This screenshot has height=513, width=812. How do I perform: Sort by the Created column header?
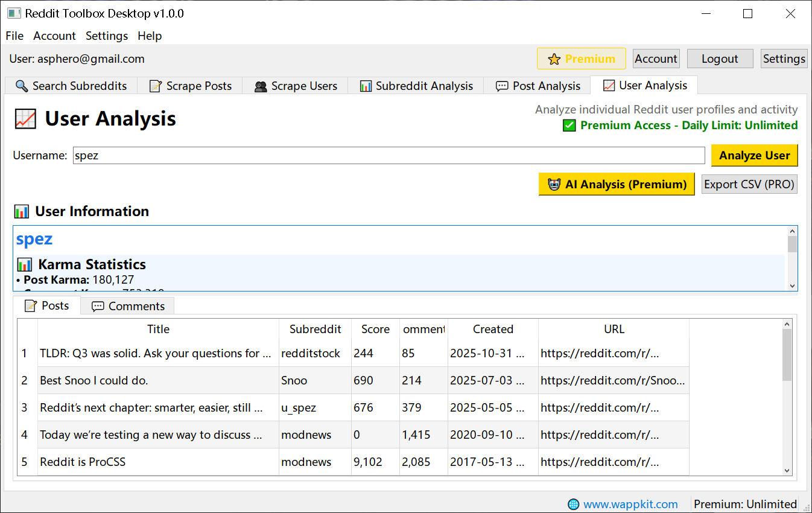point(493,329)
